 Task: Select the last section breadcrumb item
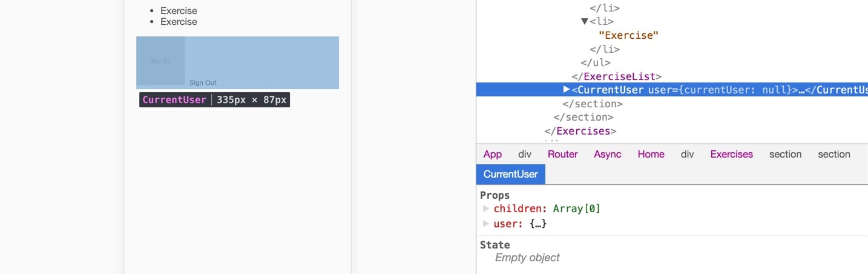tap(834, 154)
